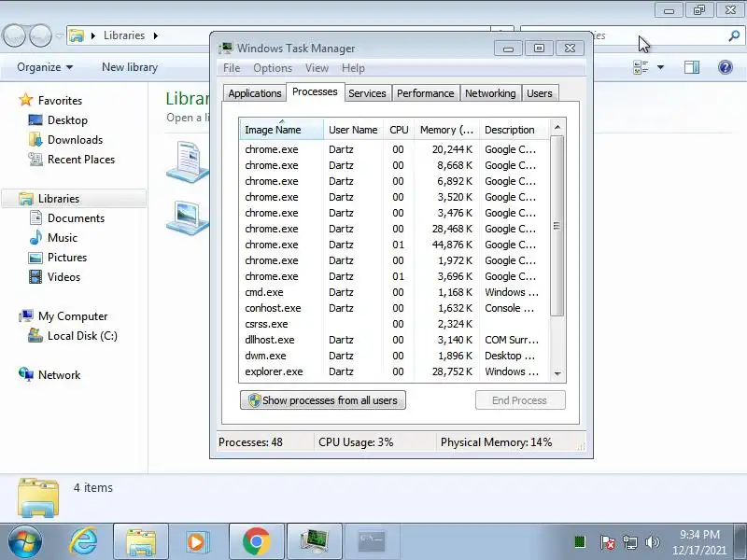The height and width of the screenshot is (560, 747).
Task: Select My Computer in navigation pane
Action: (x=63, y=316)
